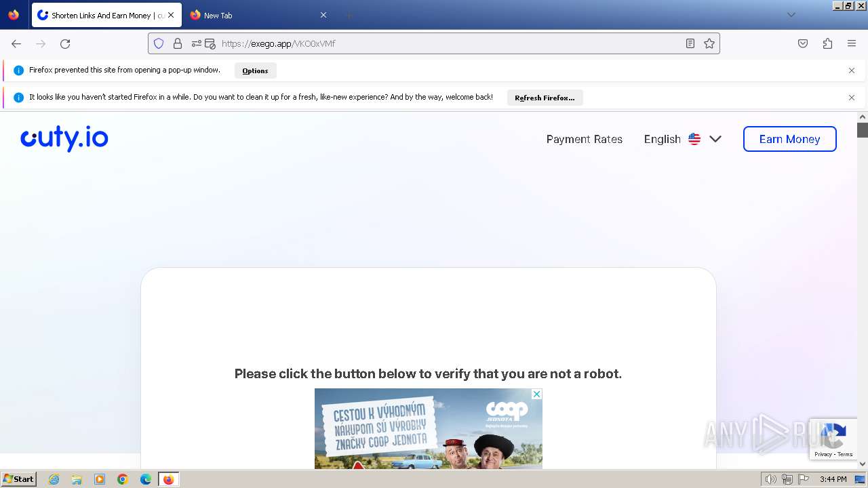The height and width of the screenshot is (488, 868).
Task: Open a new tab with the plus button
Action: coord(349,15)
